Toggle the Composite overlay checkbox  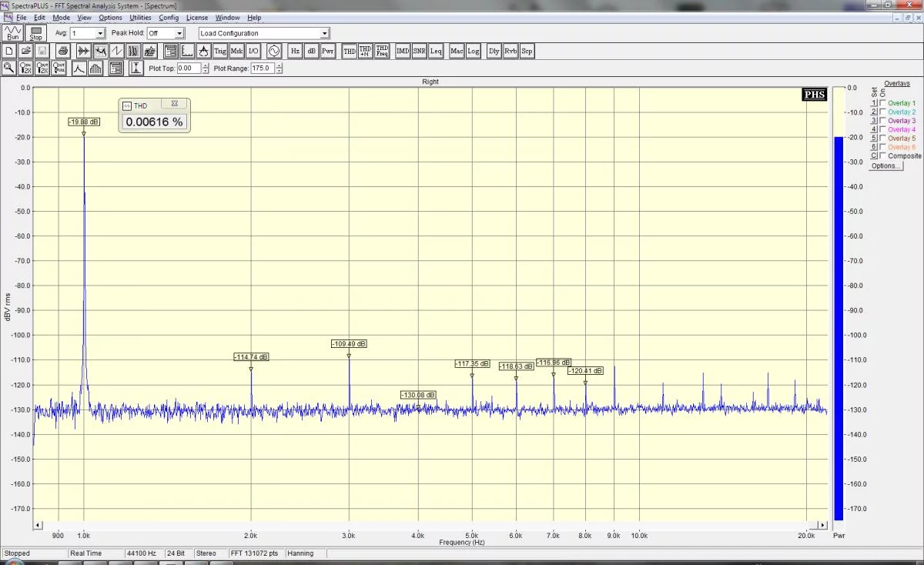click(882, 155)
